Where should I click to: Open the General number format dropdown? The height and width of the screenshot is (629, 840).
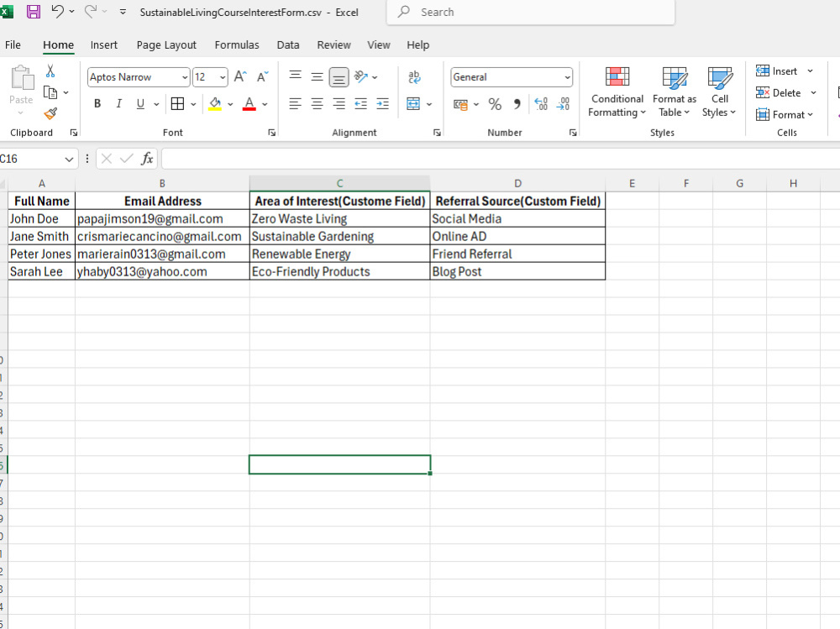[x=567, y=77]
